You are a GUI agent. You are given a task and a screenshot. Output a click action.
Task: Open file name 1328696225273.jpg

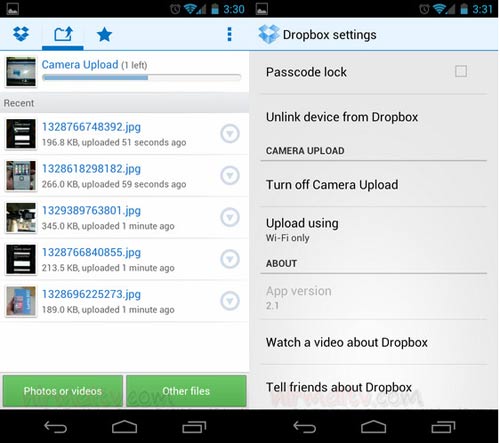pos(91,294)
